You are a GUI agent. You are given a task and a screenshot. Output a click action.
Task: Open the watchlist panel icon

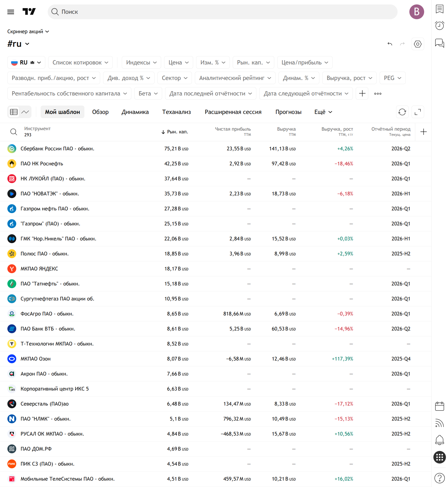tap(439, 9)
